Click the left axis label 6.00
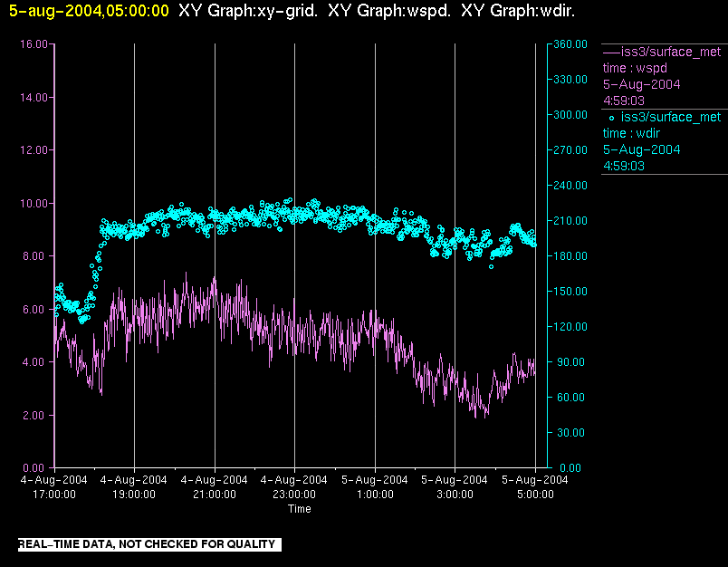 pyautogui.click(x=35, y=309)
